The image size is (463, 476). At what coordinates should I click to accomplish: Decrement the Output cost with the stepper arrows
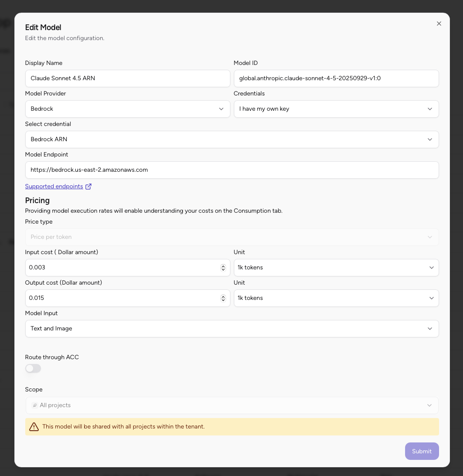pos(223,299)
